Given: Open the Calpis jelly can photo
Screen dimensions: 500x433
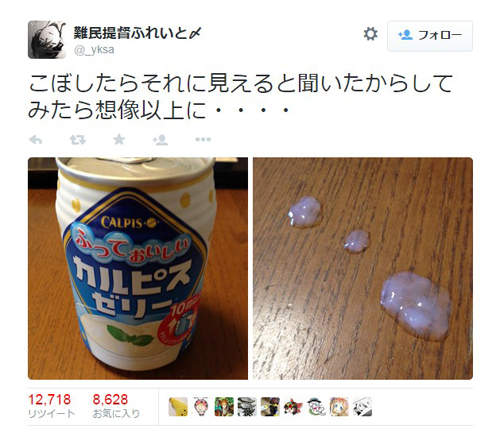Looking at the screenshot, I should [x=138, y=268].
